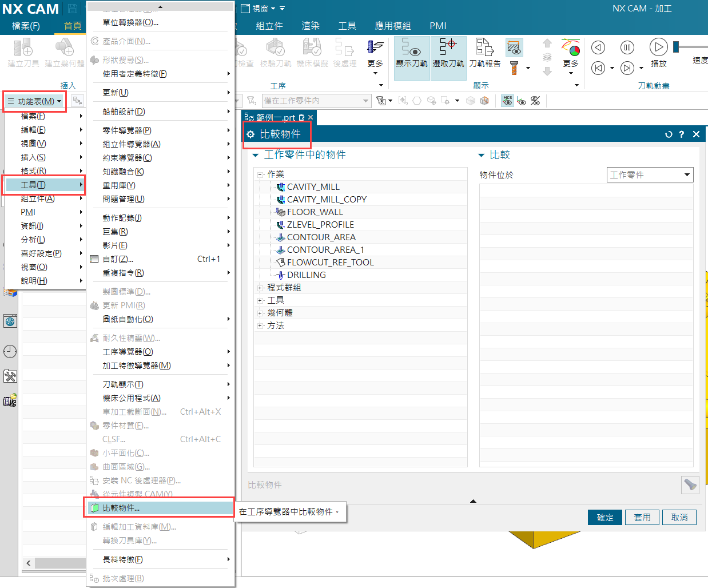Image resolution: width=708 pixels, height=588 pixels.
Task: Click the tools icon in left sidebar
Action: pos(10,376)
